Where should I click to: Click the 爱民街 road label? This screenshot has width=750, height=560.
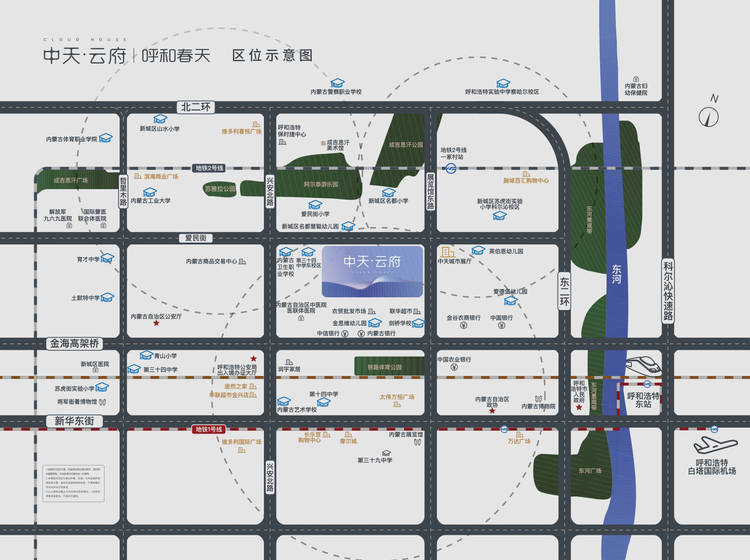click(x=194, y=238)
